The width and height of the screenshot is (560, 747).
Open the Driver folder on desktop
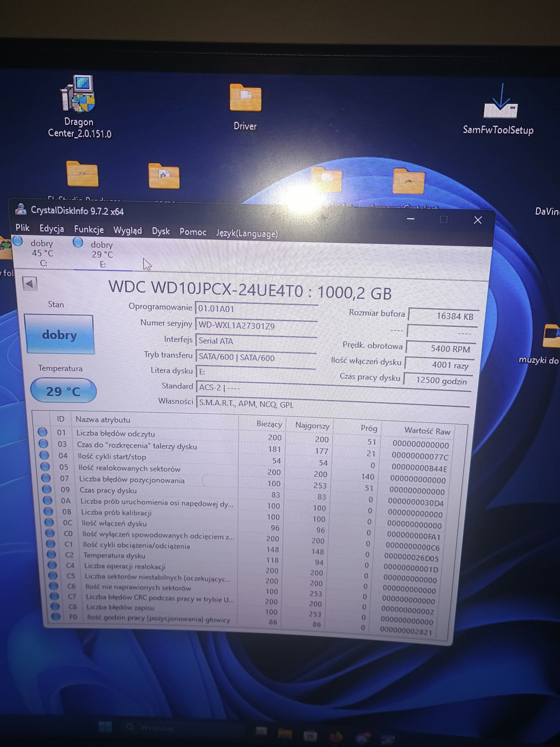pyautogui.click(x=245, y=98)
